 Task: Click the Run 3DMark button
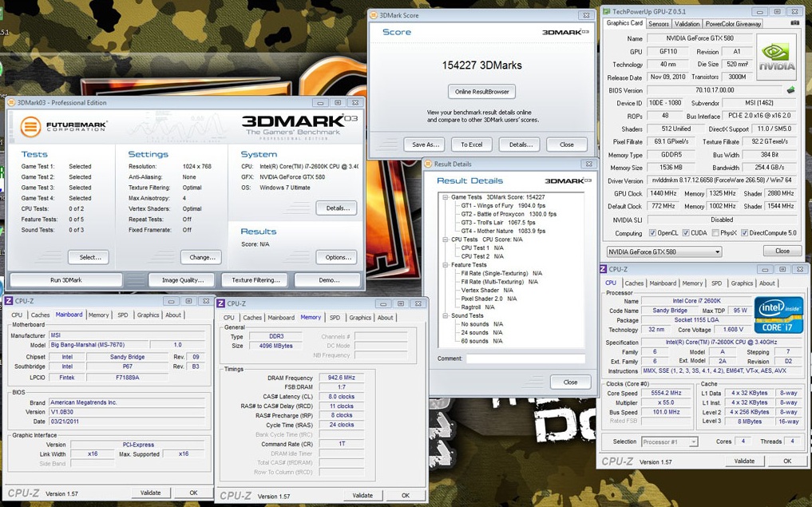point(65,280)
